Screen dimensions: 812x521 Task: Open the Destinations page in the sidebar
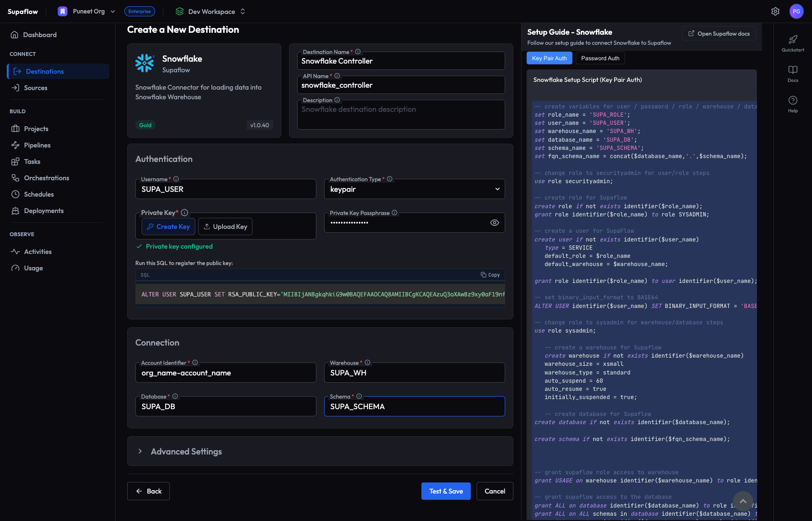(44, 71)
